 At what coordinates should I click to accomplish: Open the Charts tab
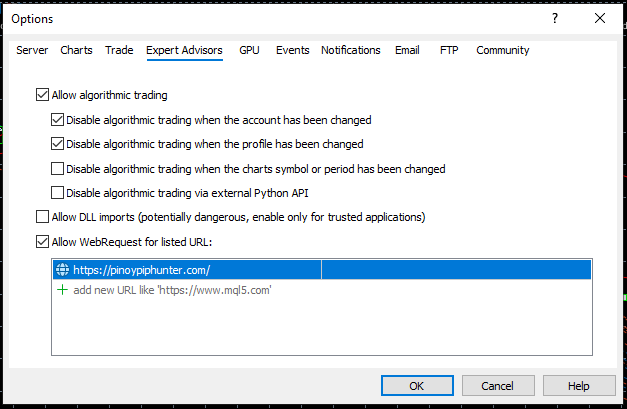tap(76, 50)
